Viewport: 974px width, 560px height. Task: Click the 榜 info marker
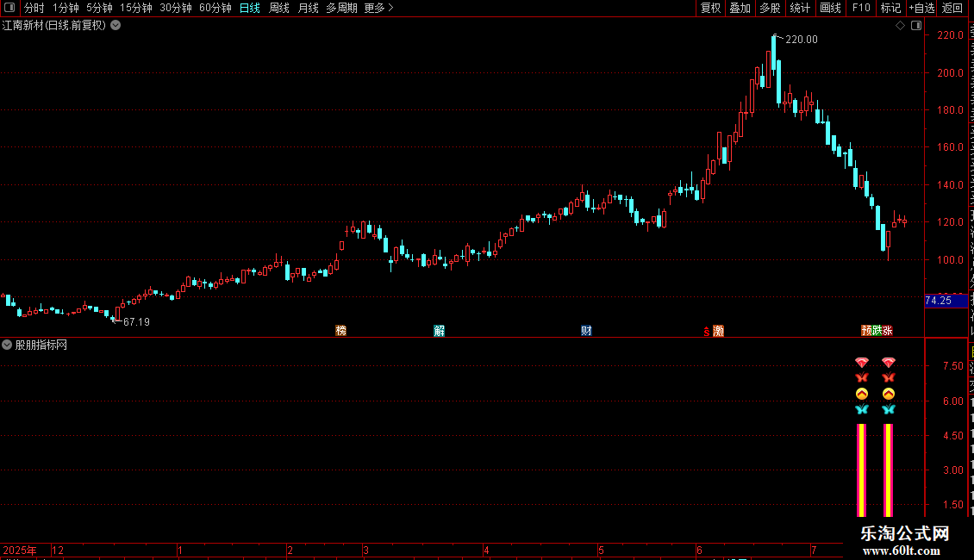pos(341,330)
